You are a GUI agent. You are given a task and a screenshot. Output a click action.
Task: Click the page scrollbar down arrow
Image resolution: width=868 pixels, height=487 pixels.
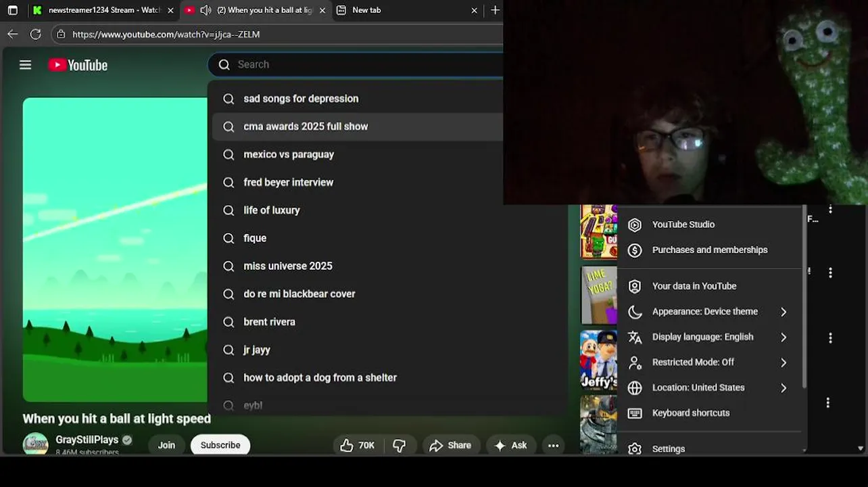tap(861, 448)
